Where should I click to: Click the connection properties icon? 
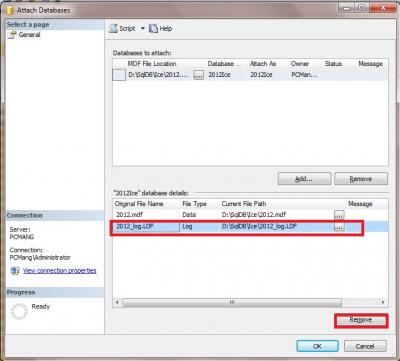pyautogui.click(x=15, y=270)
